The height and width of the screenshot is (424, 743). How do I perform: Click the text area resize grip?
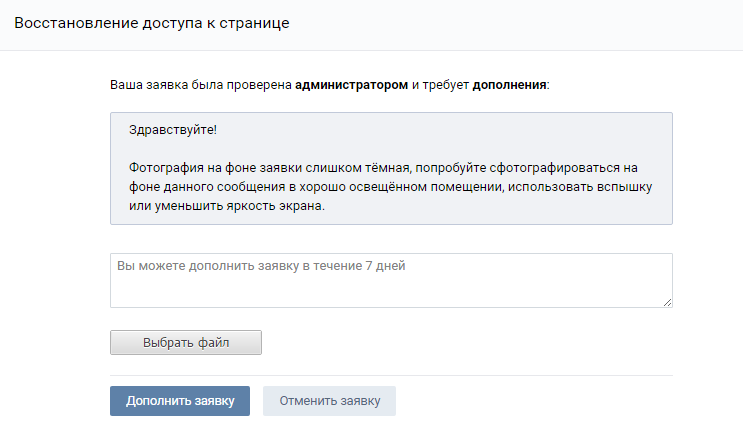coord(667,302)
